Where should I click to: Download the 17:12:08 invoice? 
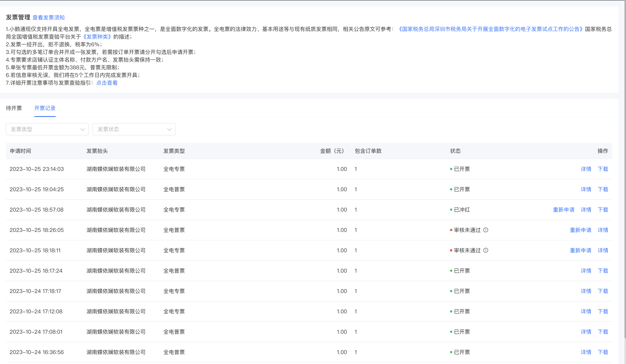tap(603, 311)
